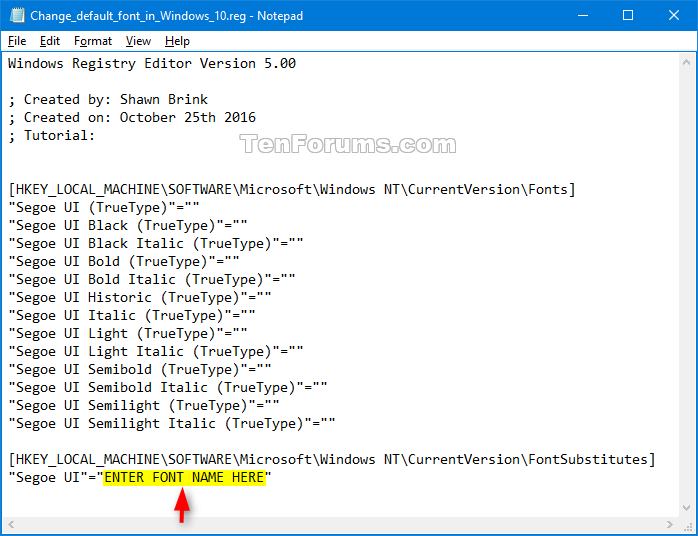This screenshot has width=698, height=536.
Task: Click the '; Created by: Shawn Brink' line
Action: tap(108, 100)
